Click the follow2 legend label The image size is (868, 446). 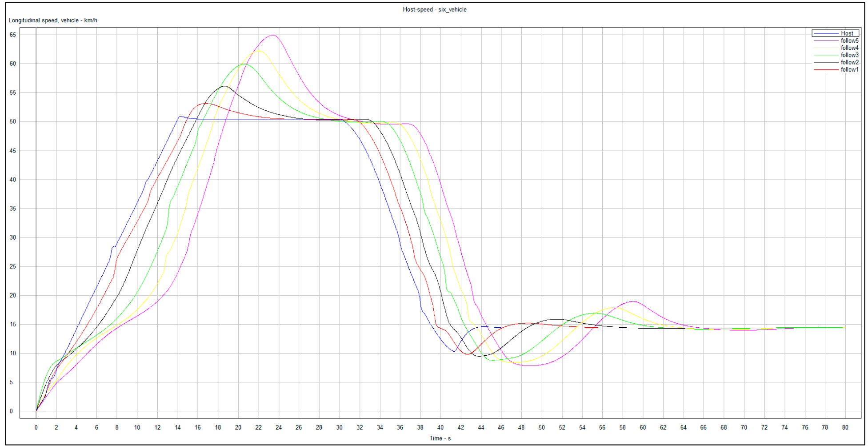(x=849, y=62)
